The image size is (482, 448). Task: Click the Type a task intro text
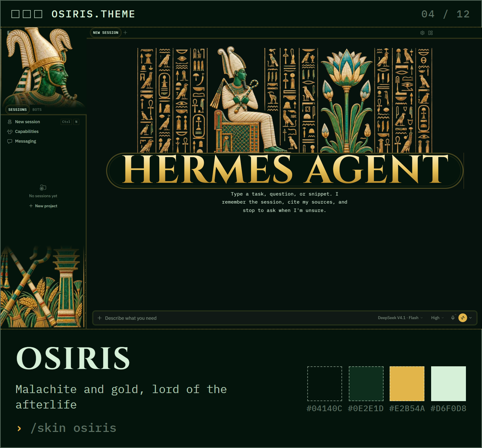click(285, 202)
